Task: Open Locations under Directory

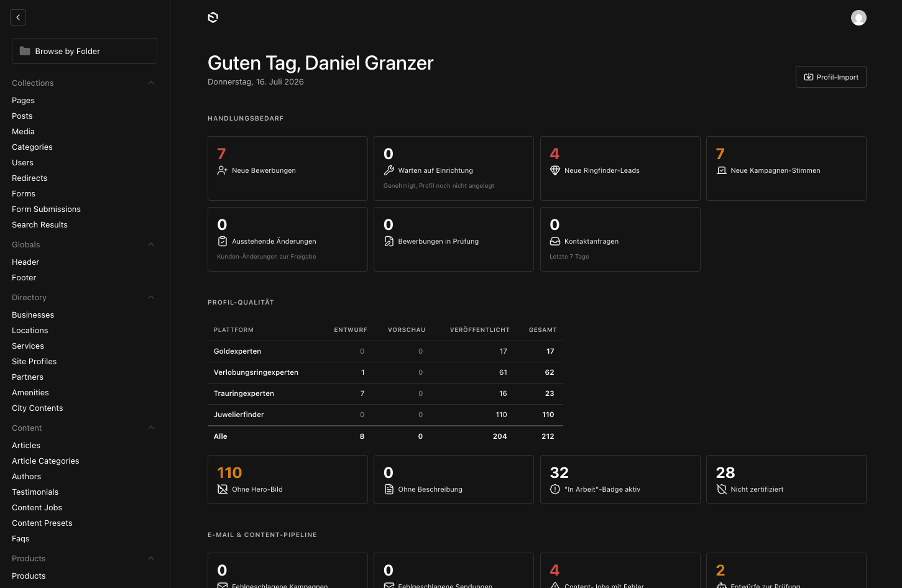Action: tap(30, 330)
